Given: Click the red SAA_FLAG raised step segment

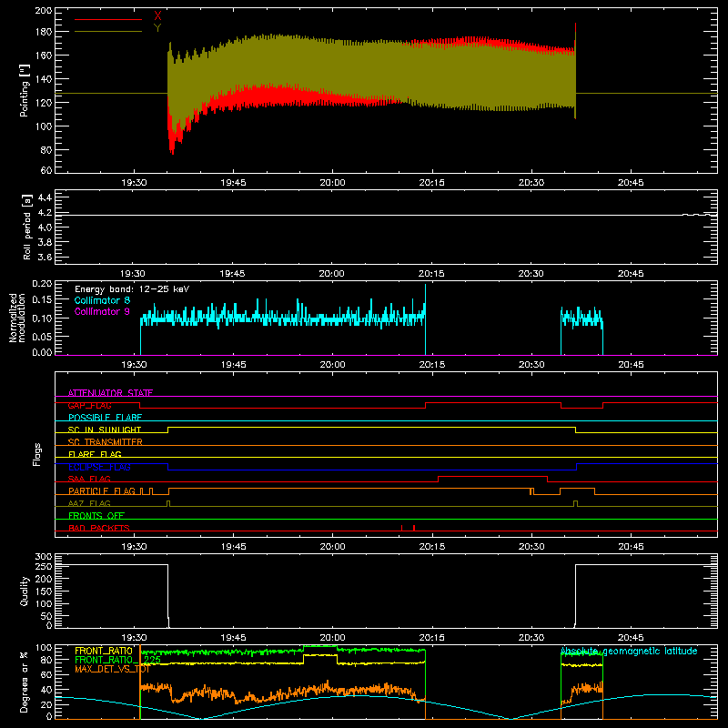Looking at the screenshot, I should (x=492, y=476).
